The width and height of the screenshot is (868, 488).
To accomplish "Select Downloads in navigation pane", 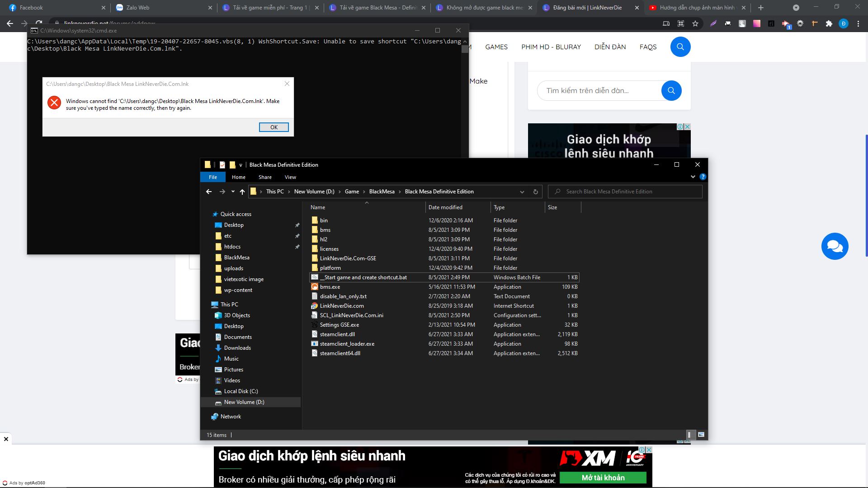I will pyautogui.click(x=237, y=348).
